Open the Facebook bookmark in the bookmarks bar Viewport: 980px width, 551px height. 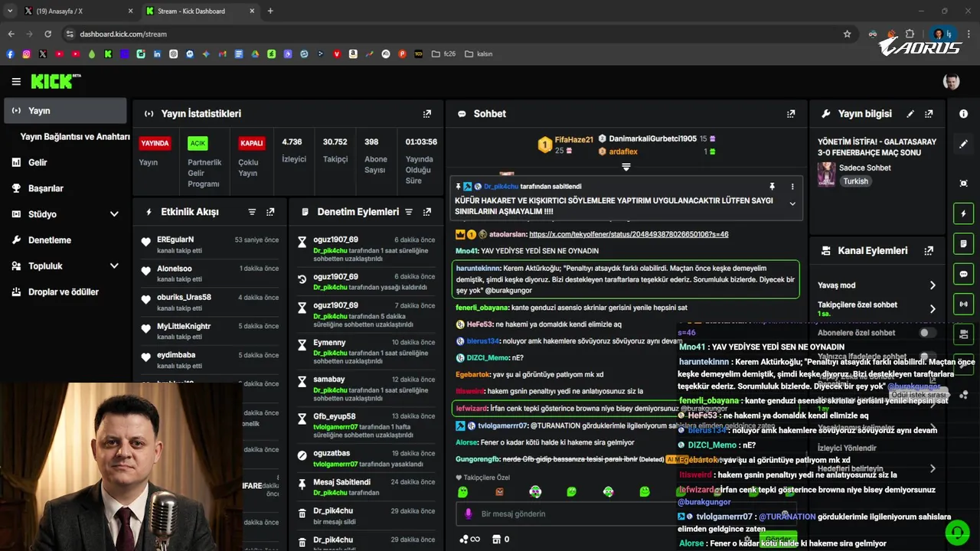pos(10,54)
